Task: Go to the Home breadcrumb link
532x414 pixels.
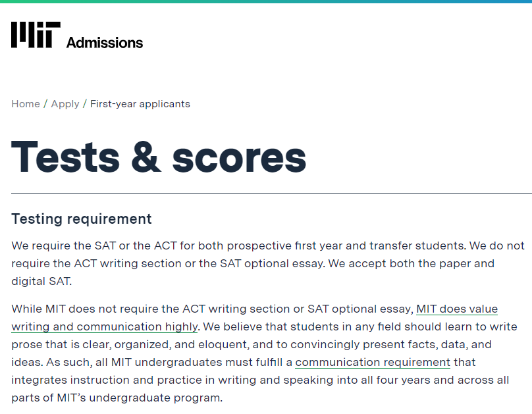Action: point(26,104)
